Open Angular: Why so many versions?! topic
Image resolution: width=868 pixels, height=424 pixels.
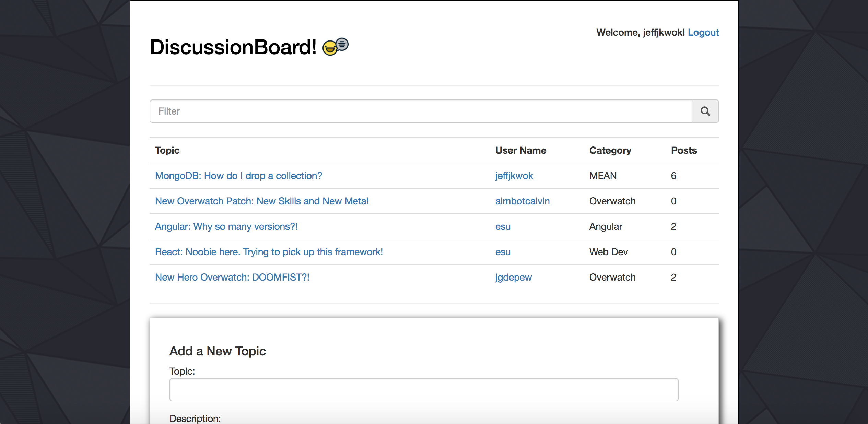[x=226, y=226]
